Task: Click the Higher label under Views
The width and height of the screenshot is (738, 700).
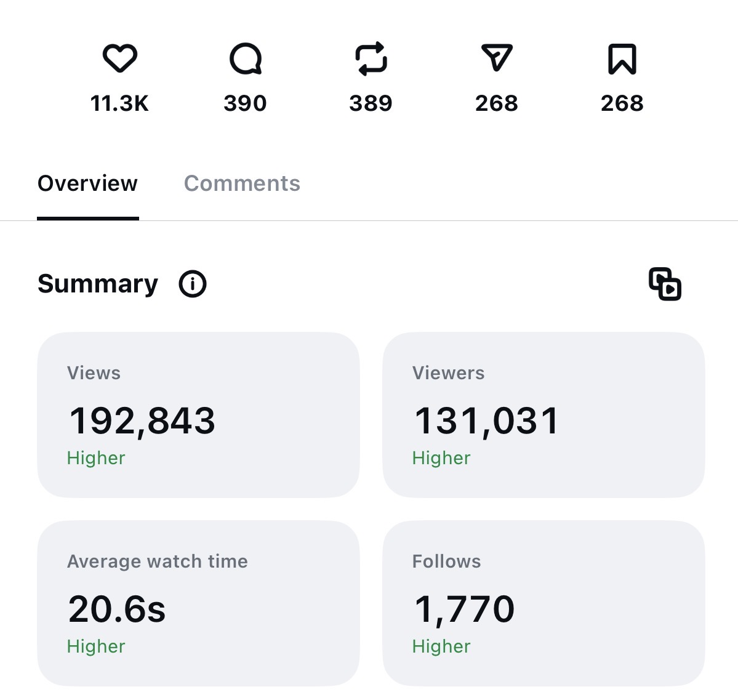Action: pos(96,458)
